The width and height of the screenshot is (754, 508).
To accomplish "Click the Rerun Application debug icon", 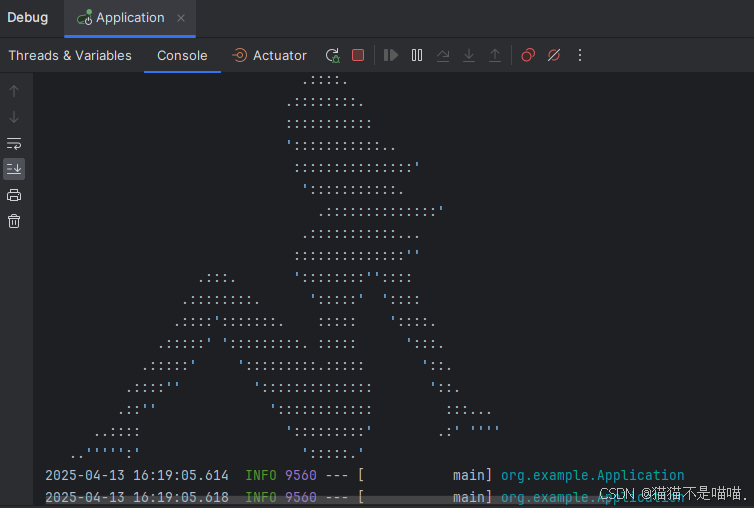I will pyautogui.click(x=333, y=55).
